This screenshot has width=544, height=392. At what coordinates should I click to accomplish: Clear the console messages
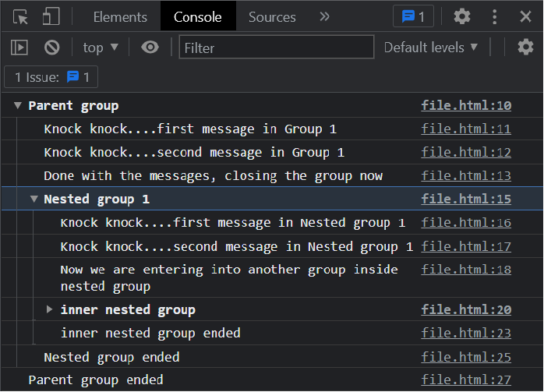pos(52,48)
